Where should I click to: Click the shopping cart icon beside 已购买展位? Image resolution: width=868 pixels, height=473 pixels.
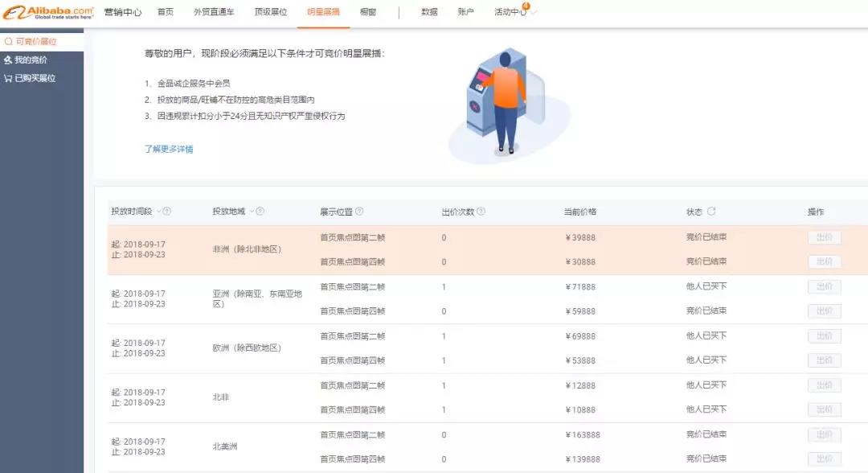coord(8,79)
